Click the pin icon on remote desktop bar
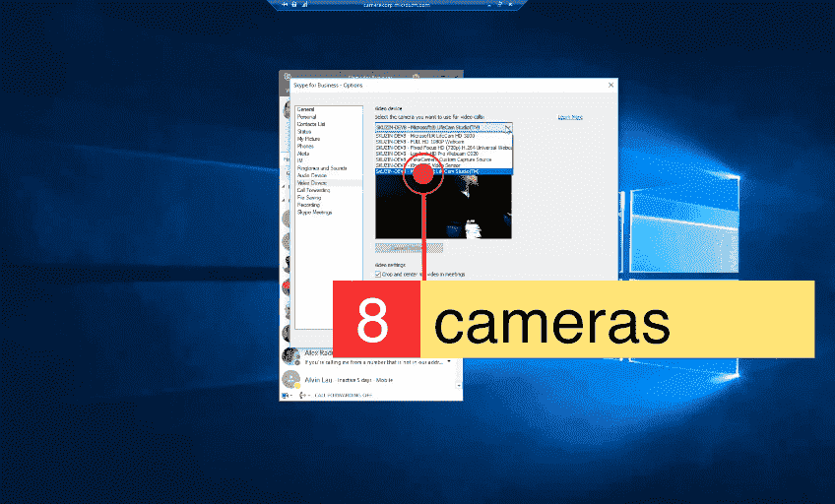This screenshot has width=835, height=504. pos(285,4)
